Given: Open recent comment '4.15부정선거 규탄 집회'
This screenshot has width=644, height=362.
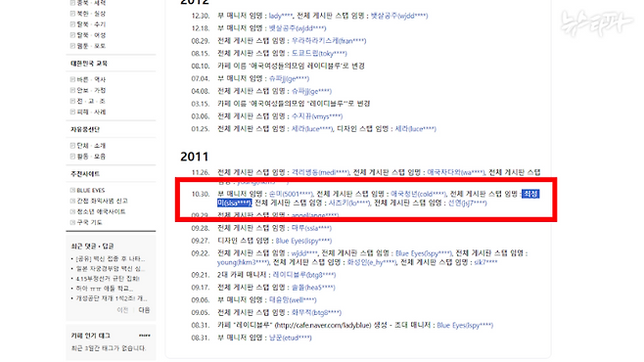Looking at the screenshot, I should pos(108,279).
